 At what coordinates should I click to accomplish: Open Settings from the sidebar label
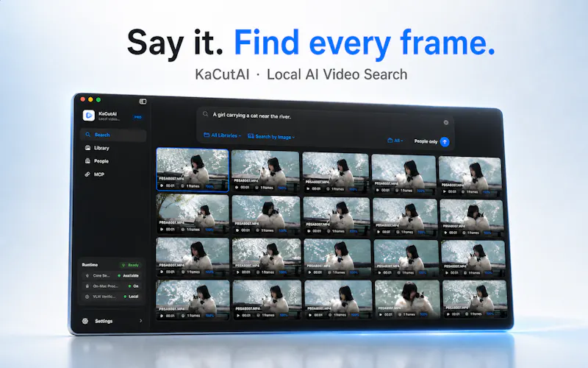click(x=104, y=321)
